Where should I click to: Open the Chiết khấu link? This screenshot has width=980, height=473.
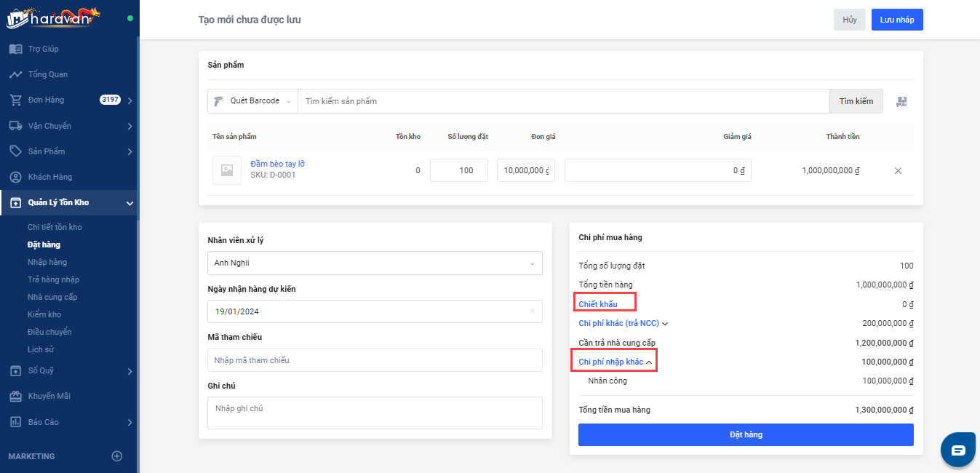[x=598, y=304]
